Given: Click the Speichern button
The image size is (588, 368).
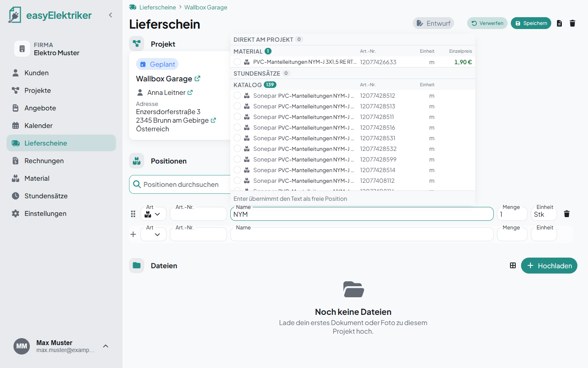Looking at the screenshot, I should pyautogui.click(x=531, y=23).
